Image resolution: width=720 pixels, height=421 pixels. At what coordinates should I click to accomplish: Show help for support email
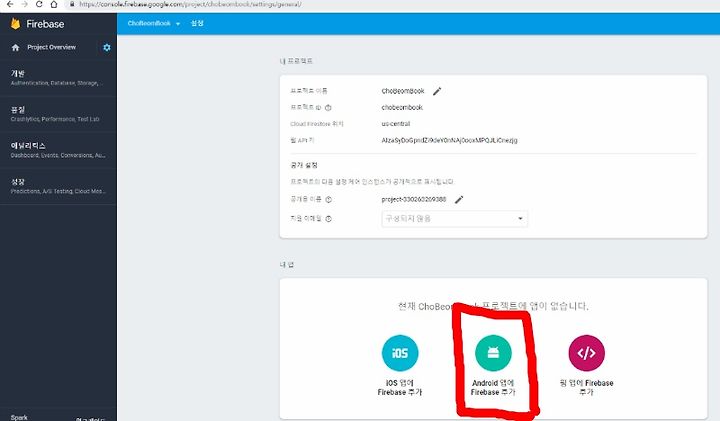pyautogui.click(x=329, y=219)
